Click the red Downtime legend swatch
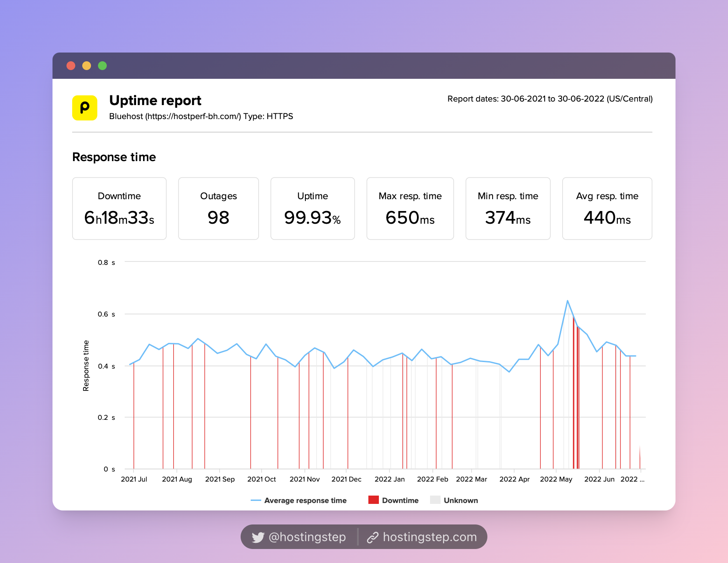 373,500
